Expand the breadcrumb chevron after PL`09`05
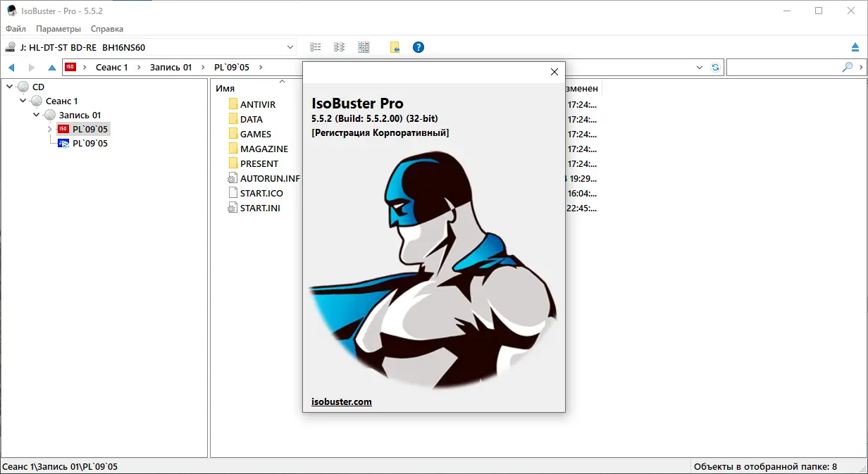 pyautogui.click(x=260, y=66)
